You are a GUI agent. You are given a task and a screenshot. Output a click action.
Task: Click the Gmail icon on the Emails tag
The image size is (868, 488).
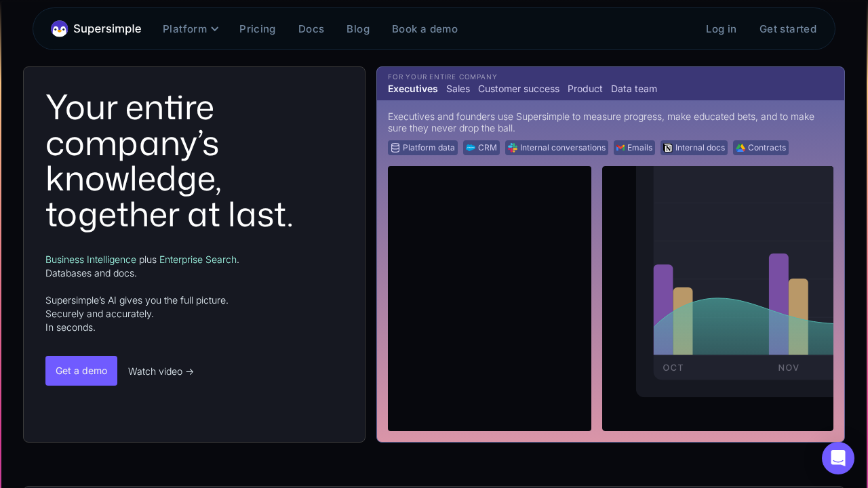(x=621, y=148)
